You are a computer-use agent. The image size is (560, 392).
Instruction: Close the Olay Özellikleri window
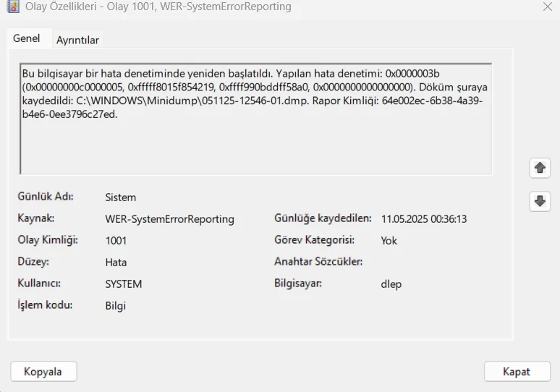tap(547, 7)
